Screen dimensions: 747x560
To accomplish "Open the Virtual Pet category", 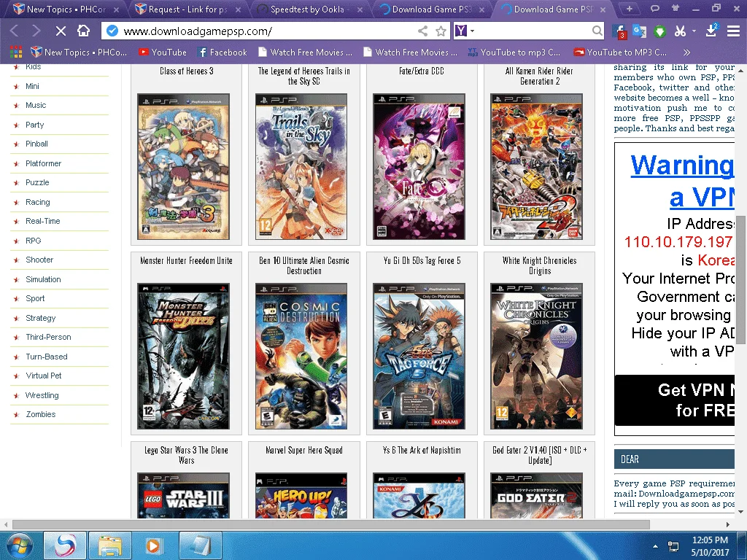I will pyautogui.click(x=43, y=376).
